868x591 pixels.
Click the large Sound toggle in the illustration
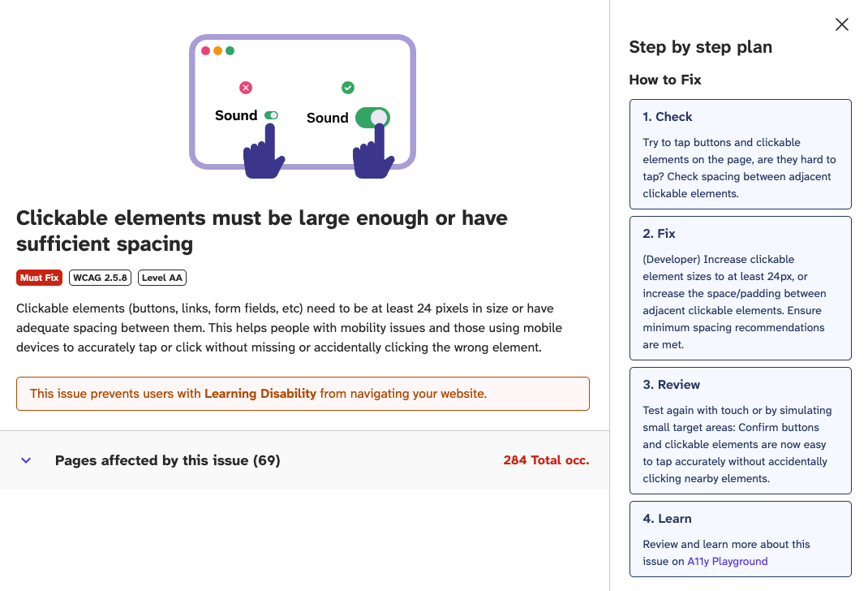tap(372, 118)
